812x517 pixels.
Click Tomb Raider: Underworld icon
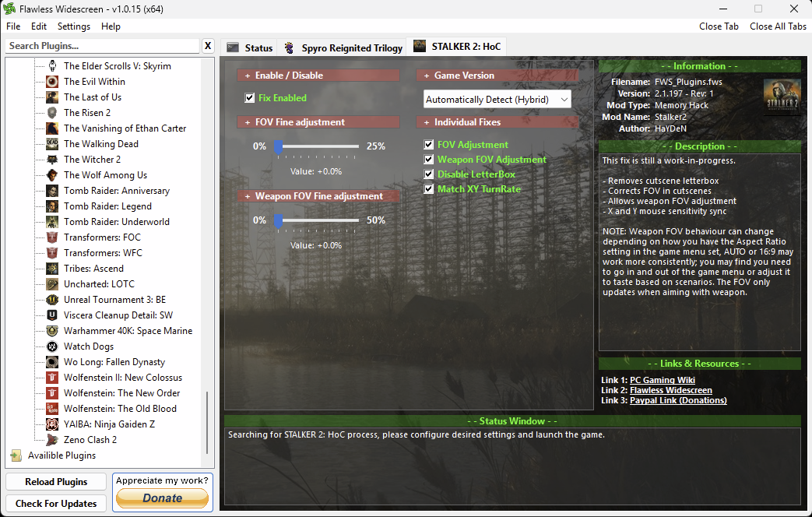pyautogui.click(x=52, y=221)
